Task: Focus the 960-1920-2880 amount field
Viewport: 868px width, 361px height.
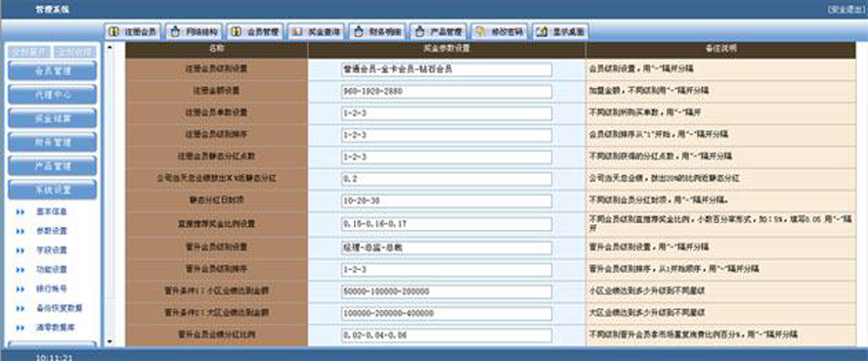Action: click(446, 91)
